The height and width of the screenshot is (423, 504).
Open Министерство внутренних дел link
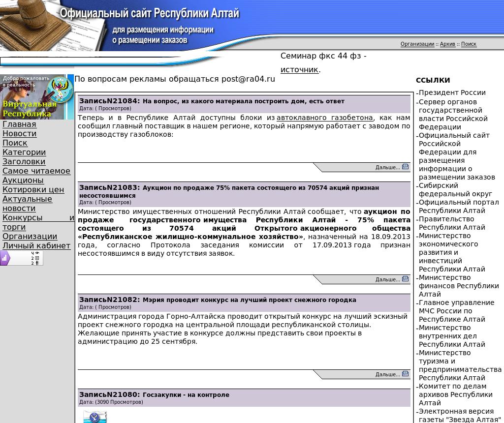(x=452, y=335)
